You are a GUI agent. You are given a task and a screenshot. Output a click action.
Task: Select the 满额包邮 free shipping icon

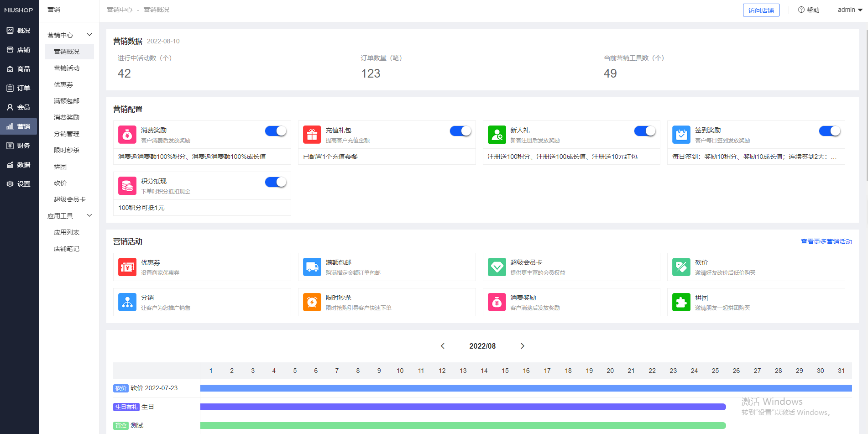(312, 267)
